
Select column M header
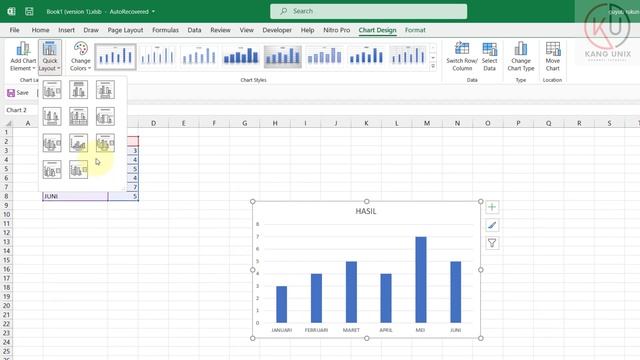click(427, 123)
